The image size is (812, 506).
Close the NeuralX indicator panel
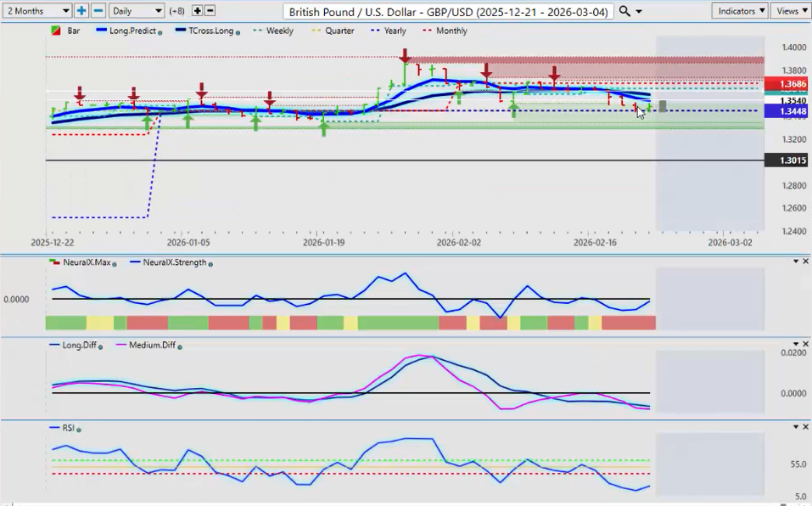(x=805, y=261)
